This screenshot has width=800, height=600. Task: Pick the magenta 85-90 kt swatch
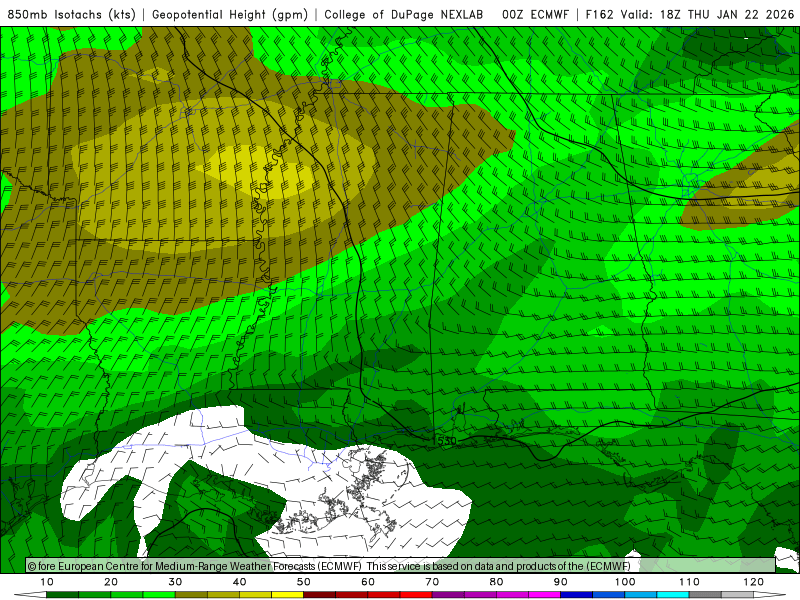click(x=544, y=595)
